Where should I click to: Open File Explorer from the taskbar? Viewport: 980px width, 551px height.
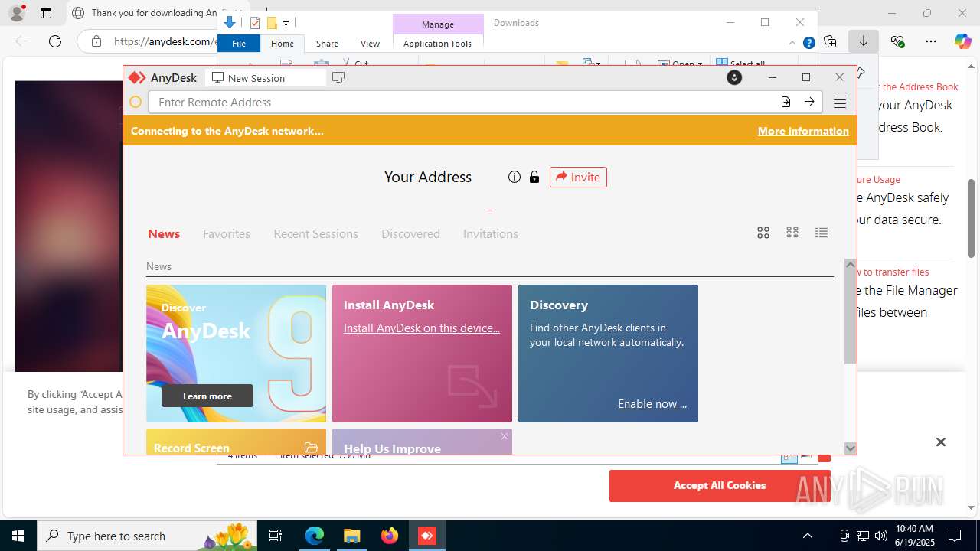(351, 536)
